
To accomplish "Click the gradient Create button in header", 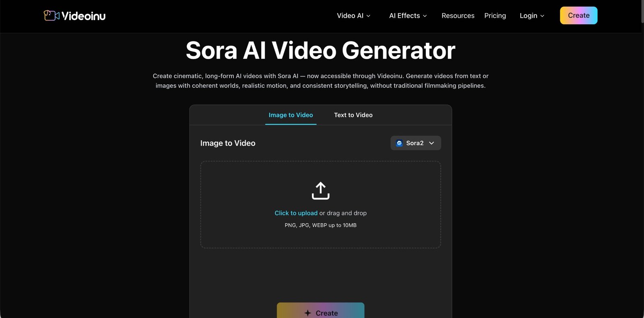I will tap(579, 15).
